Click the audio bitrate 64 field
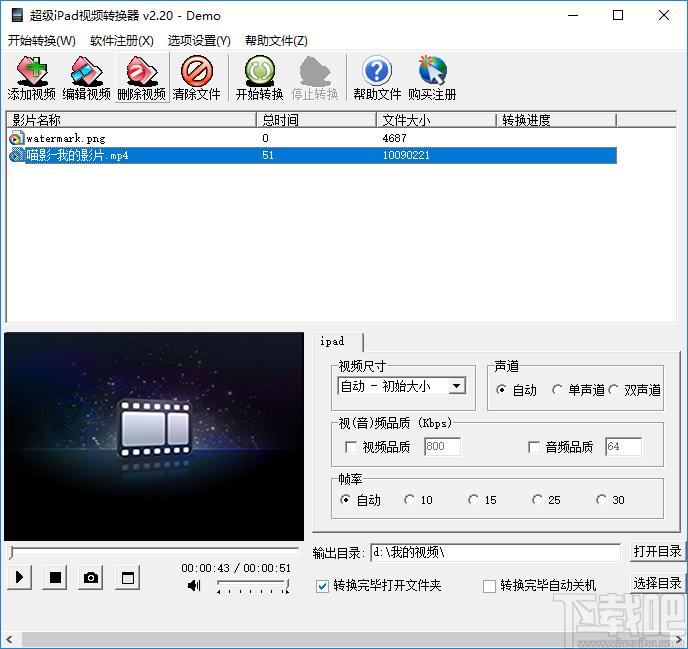This screenshot has height=649, width=688. (624, 447)
